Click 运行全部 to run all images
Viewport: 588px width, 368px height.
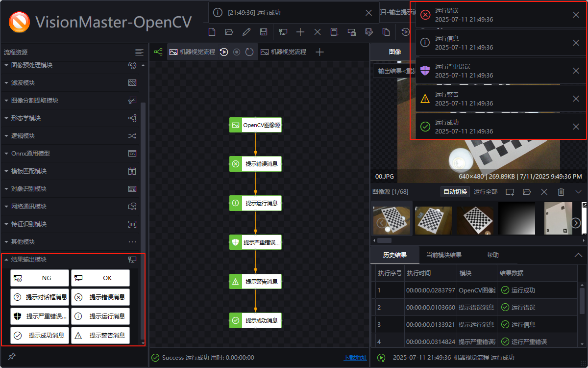coord(485,191)
